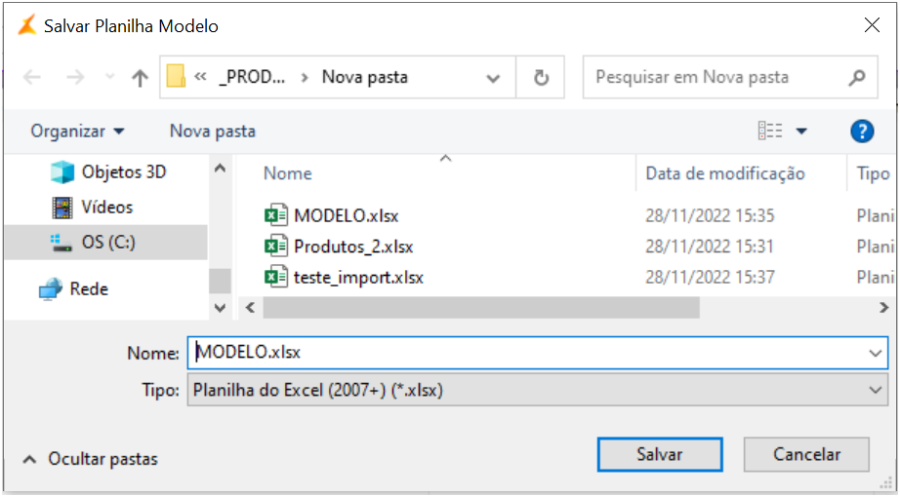Expand the address bar path dropdown
Viewport: 900px width, 496px height.
click(493, 77)
